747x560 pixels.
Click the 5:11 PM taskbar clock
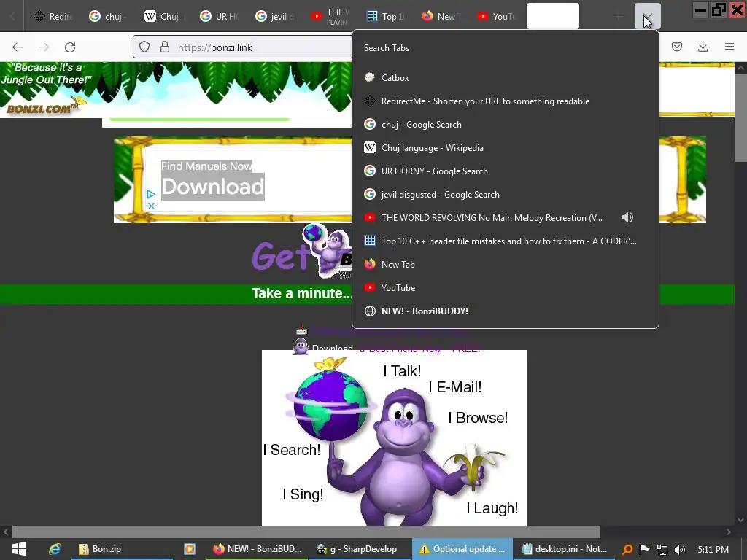[713, 550]
